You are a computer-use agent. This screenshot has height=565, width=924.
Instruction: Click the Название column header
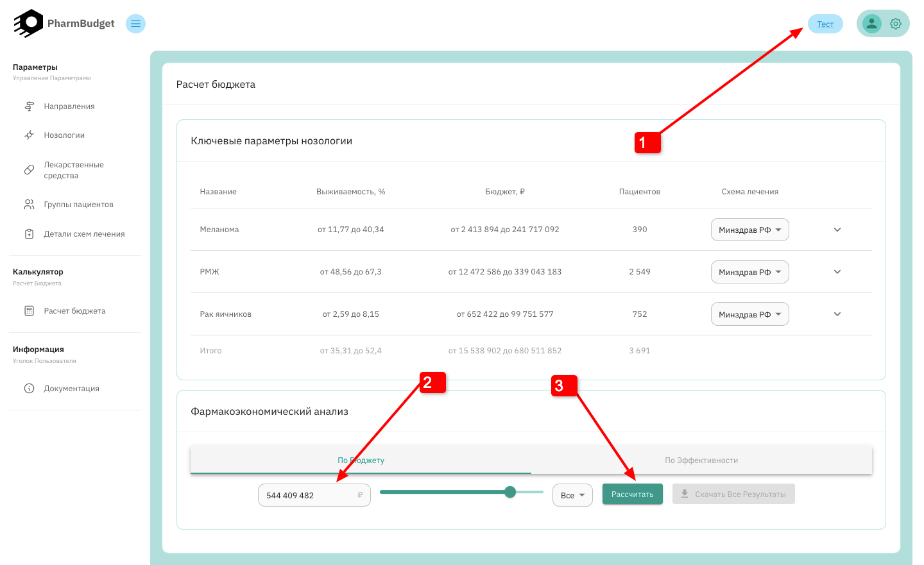coord(218,192)
